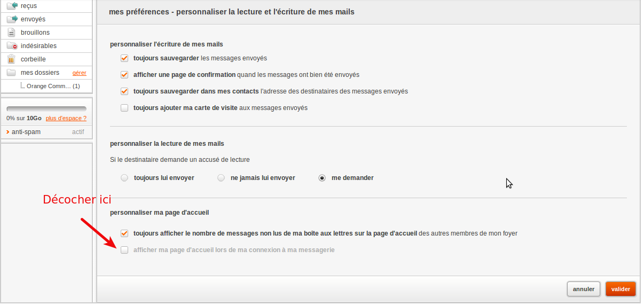Click the sent mail folder icon
Viewport: 644px width, 305px height.
pyautogui.click(x=11, y=19)
